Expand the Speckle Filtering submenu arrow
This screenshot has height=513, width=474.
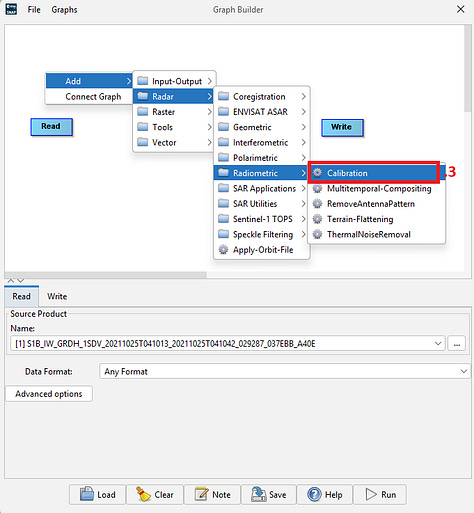click(x=303, y=234)
